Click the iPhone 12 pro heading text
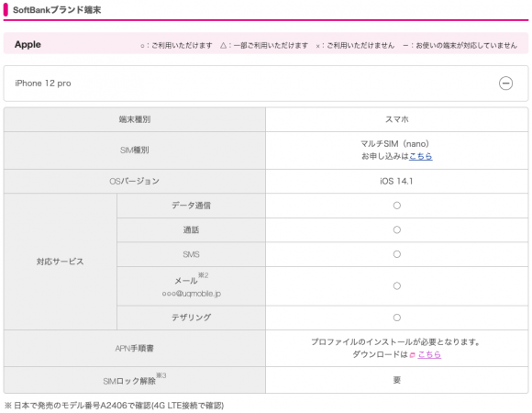Screen dimensions: 532x413 point(43,84)
